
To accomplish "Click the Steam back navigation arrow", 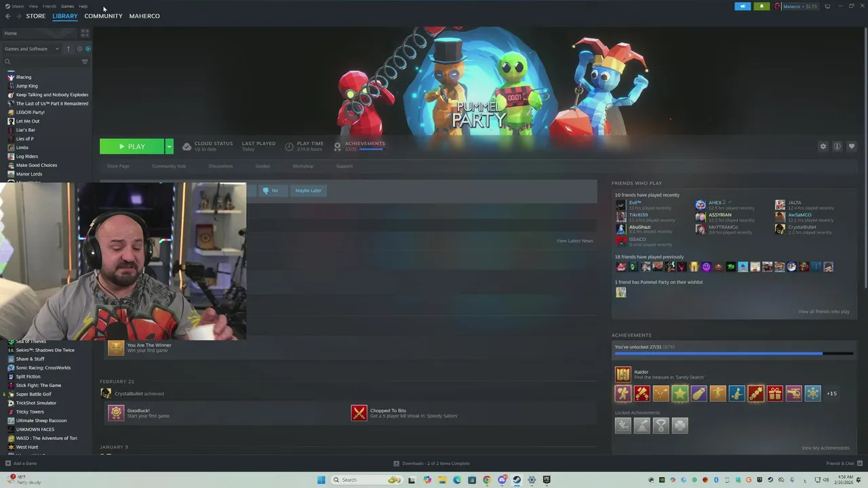I will (x=8, y=16).
